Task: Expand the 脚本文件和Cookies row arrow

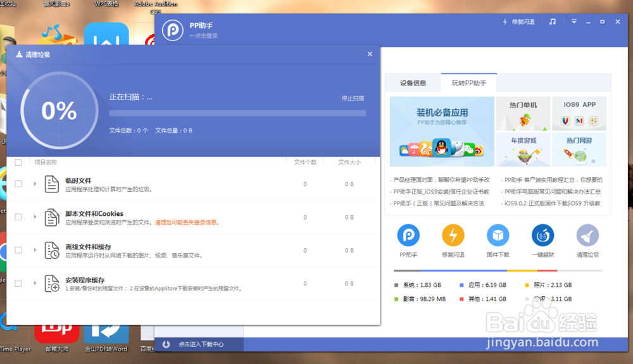Action: point(35,217)
